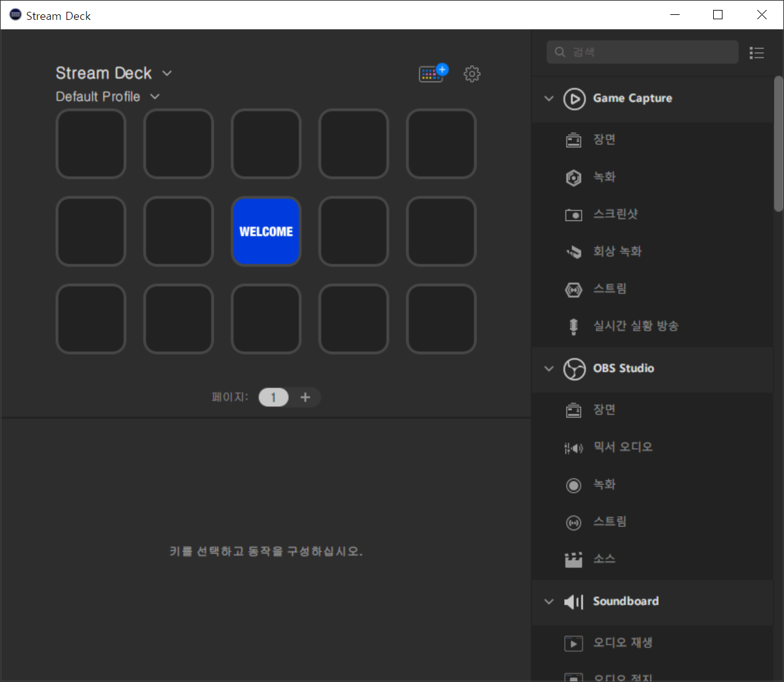
Task: Select 믹서 오디오 action label
Action: pyautogui.click(x=623, y=447)
